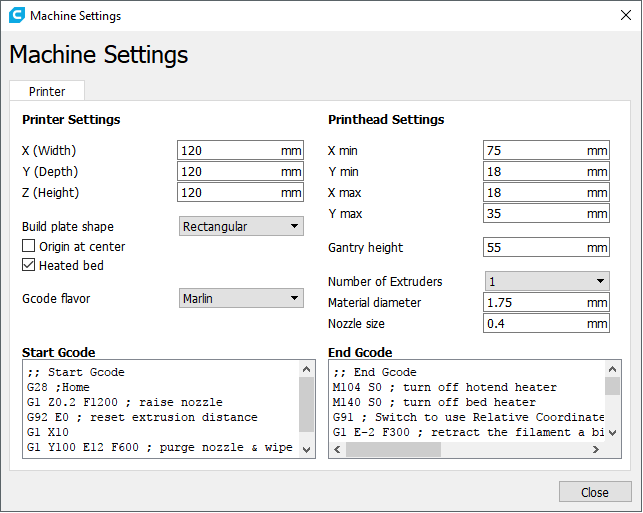Click the Printer Settings heading

pyautogui.click(x=71, y=119)
